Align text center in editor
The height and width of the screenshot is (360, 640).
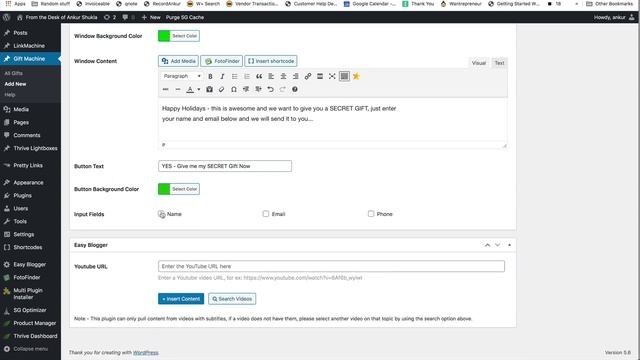(x=283, y=76)
